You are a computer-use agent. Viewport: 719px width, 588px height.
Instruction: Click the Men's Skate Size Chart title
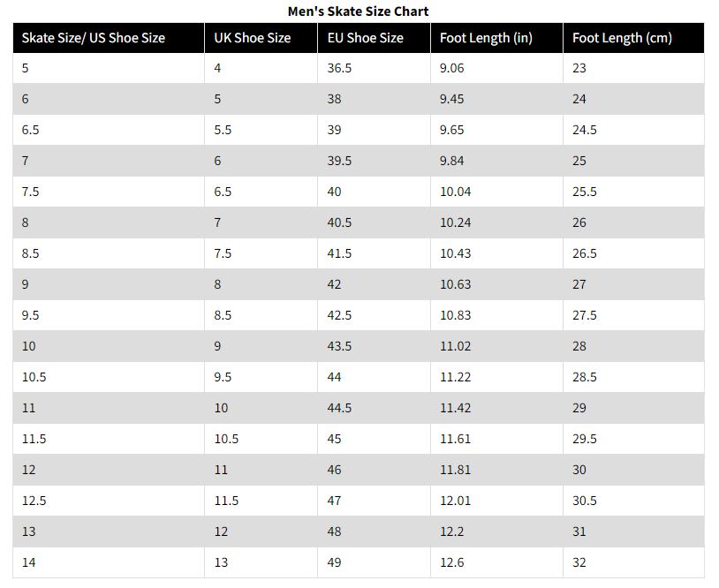[358, 11]
